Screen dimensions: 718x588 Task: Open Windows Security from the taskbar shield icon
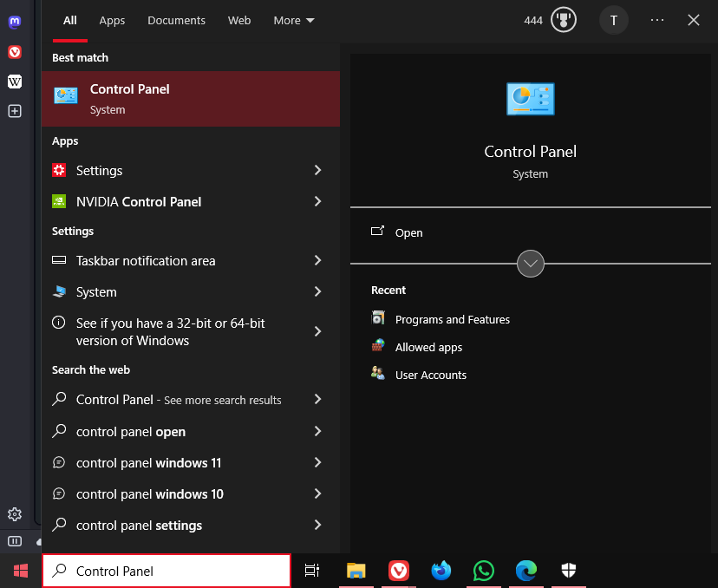point(568,571)
